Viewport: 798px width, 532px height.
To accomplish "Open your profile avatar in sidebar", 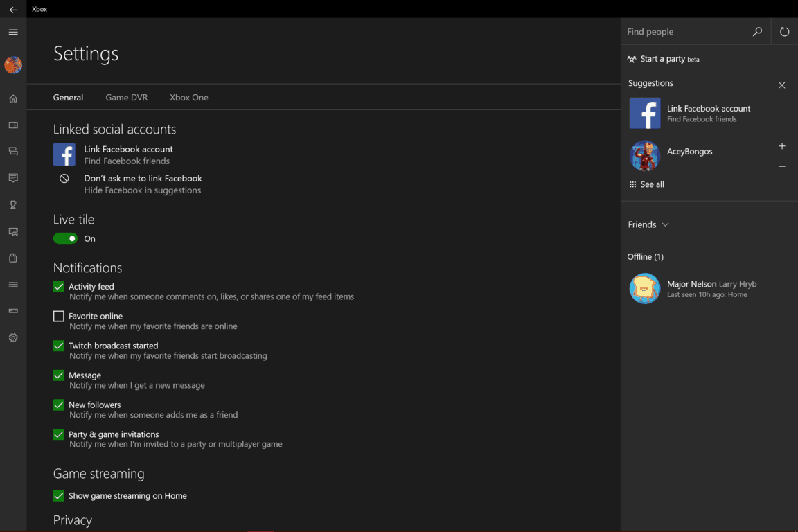I will click(13, 65).
